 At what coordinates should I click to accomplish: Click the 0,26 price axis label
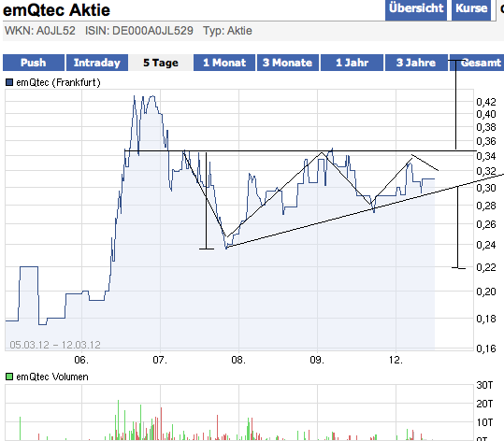(x=486, y=224)
